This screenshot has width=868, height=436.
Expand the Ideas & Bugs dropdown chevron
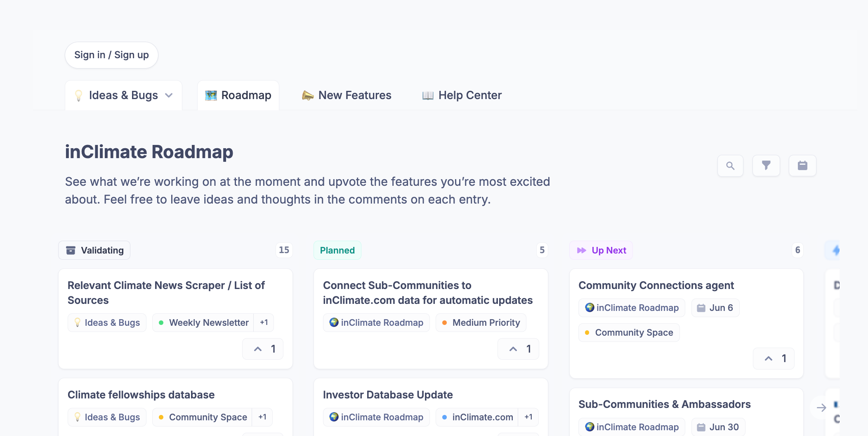(x=169, y=95)
